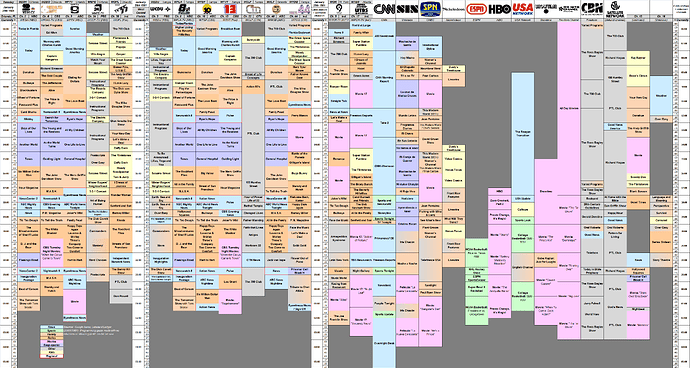
Task: Click the CNN channel logo
Action: click(x=384, y=8)
